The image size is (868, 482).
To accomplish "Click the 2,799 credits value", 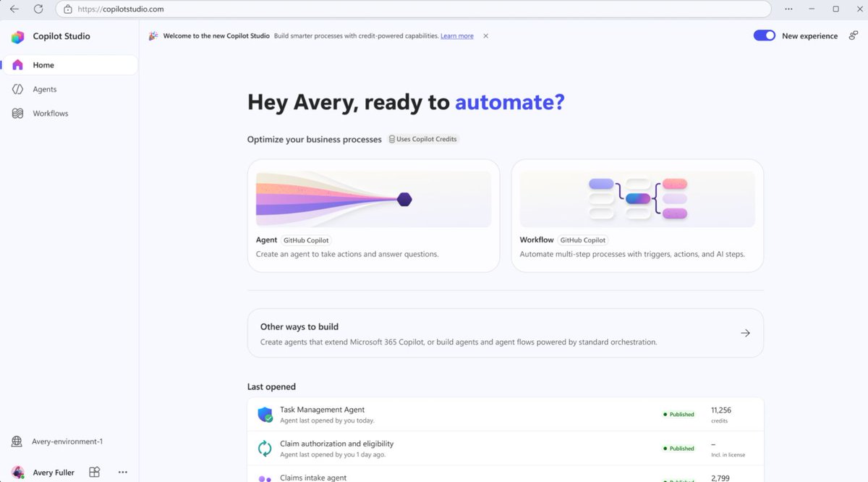I will click(720, 478).
